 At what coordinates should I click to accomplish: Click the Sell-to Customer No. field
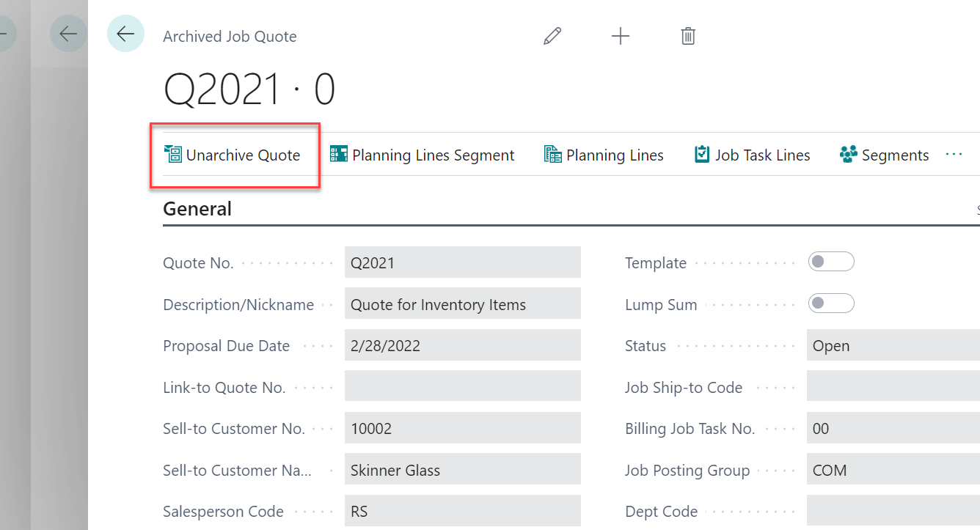pos(462,429)
